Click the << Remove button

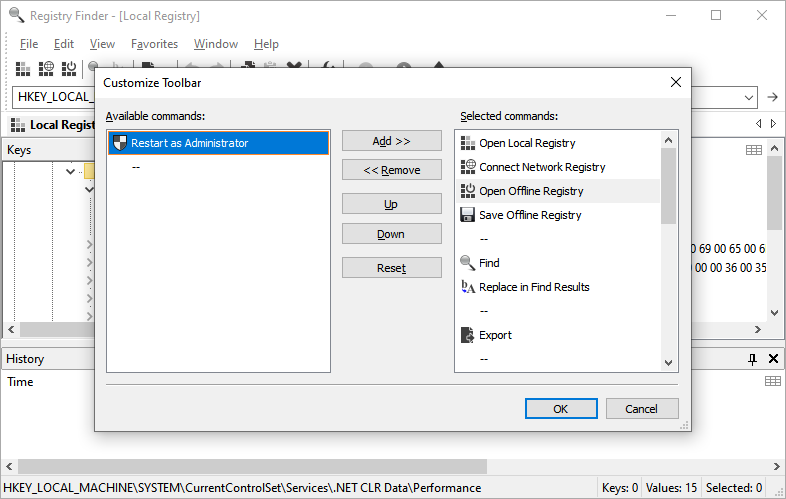point(391,170)
